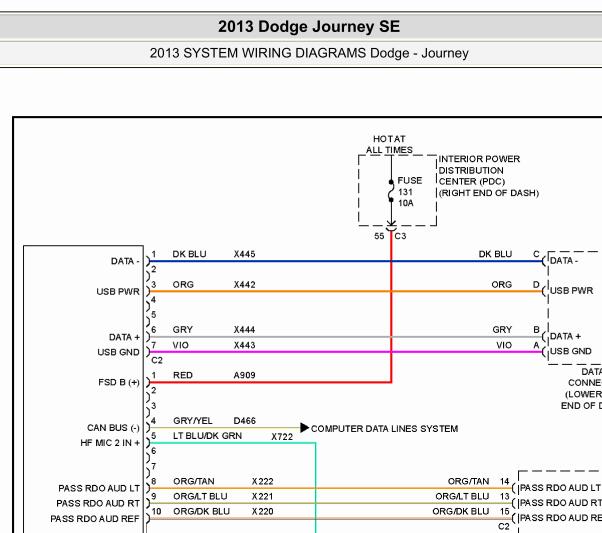The width and height of the screenshot is (602, 533).
Task: Click the 'X722' circuit code
Action: tap(282, 437)
